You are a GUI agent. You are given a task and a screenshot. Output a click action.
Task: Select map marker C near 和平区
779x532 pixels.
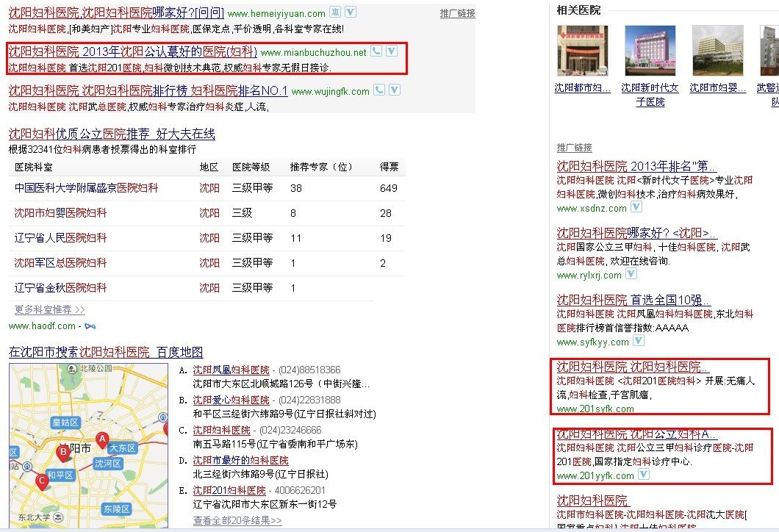(x=42, y=480)
